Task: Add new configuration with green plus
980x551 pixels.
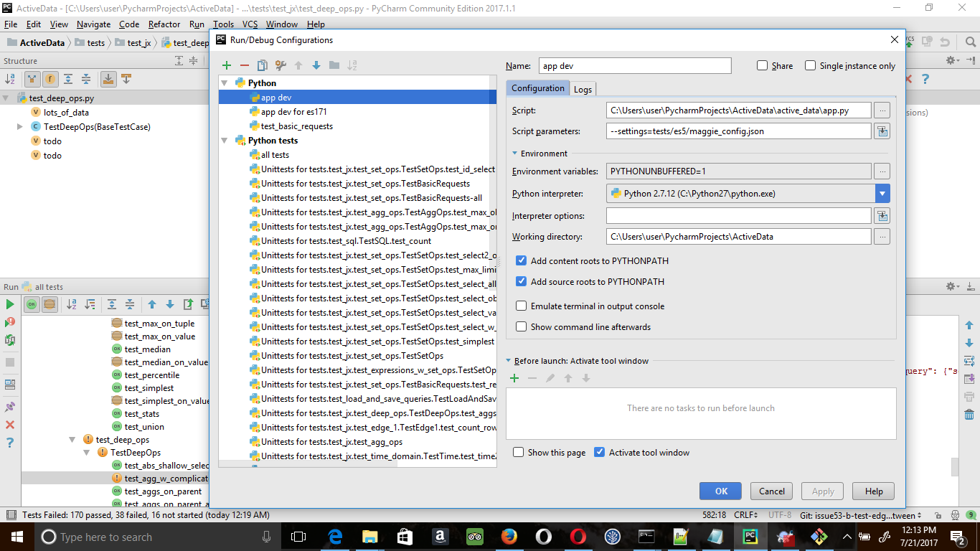Action: pyautogui.click(x=227, y=65)
